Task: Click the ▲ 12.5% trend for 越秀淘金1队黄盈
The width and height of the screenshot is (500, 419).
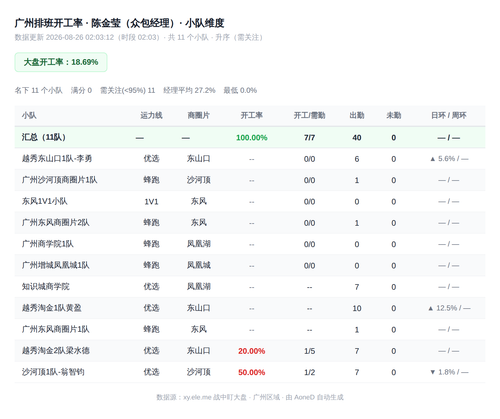Action: pos(449,308)
